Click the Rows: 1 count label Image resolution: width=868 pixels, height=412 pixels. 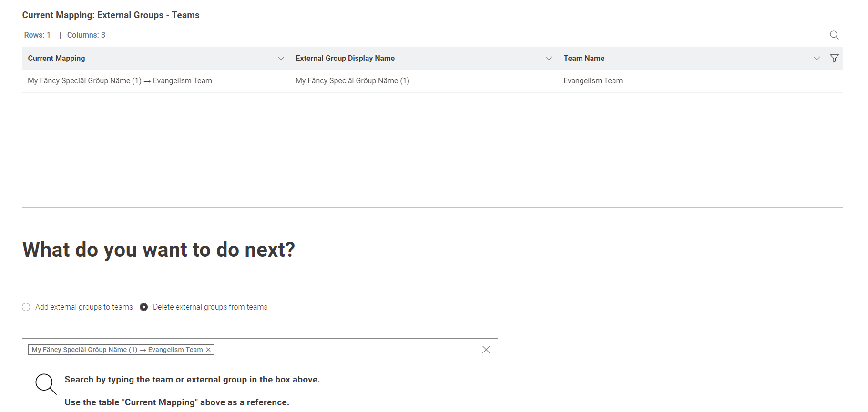(x=37, y=35)
